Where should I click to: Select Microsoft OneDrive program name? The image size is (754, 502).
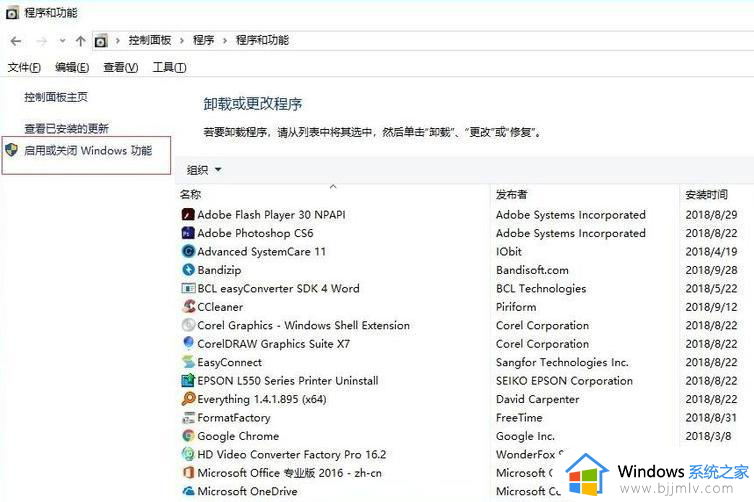click(x=247, y=491)
